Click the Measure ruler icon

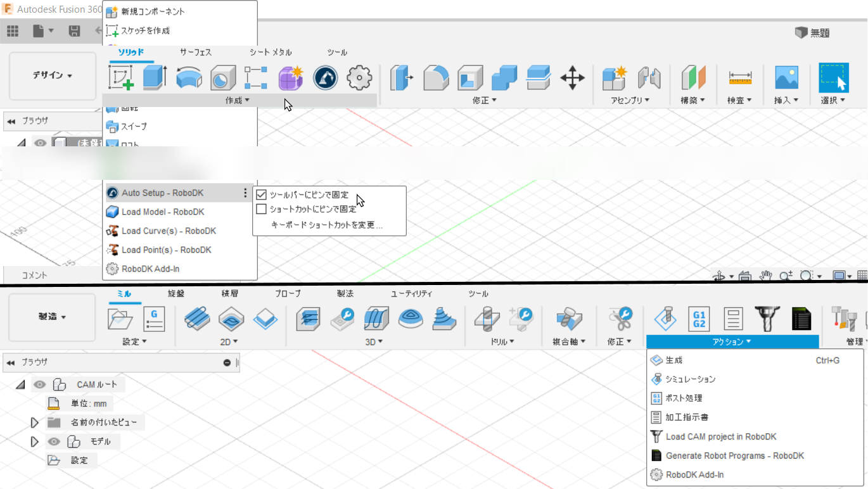[740, 78]
